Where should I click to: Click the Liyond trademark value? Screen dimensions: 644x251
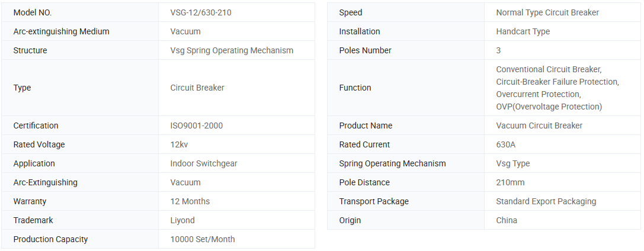coord(182,220)
